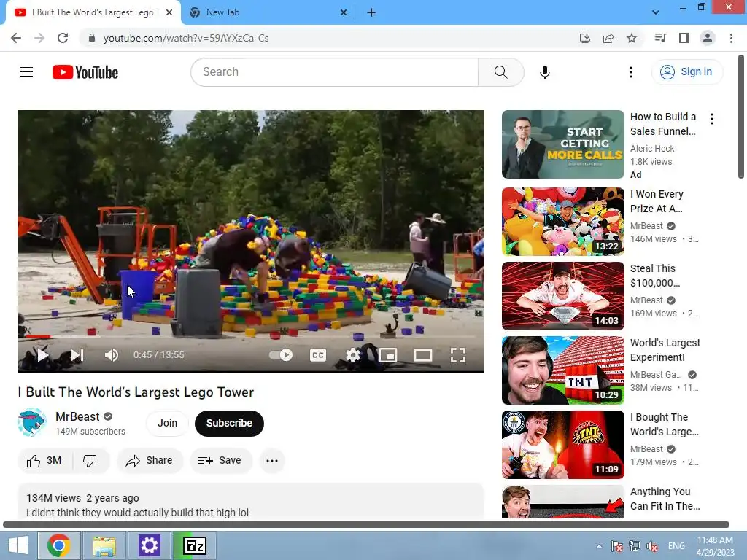Share this page from address bar
The width and height of the screenshot is (747, 560).
(x=608, y=38)
